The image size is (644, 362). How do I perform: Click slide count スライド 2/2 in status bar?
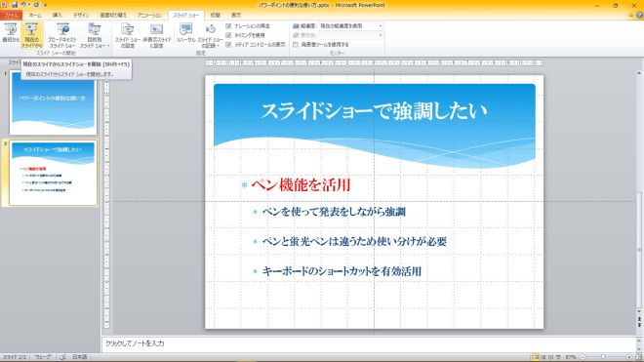[x=15, y=357]
